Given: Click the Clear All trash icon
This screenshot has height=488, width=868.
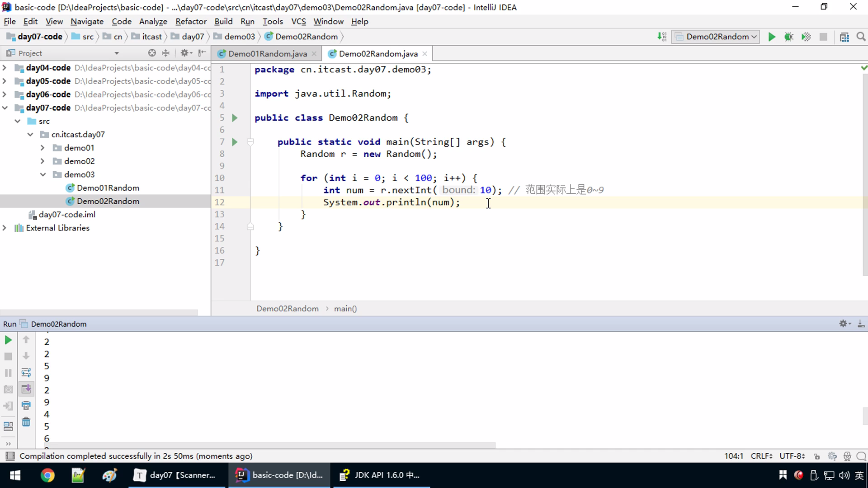Looking at the screenshot, I should (26, 422).
